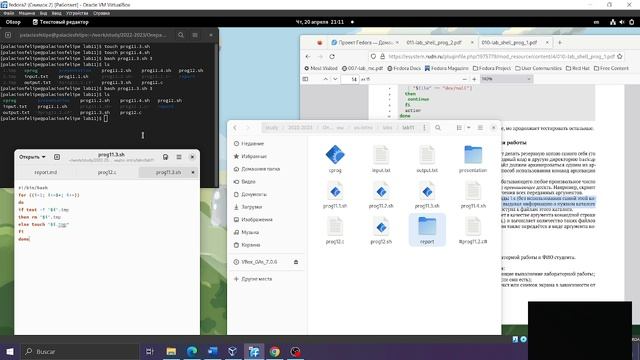The image size is (640, 360).
Task: Open the file manager path options menu
Action: (x=424, y=128)
